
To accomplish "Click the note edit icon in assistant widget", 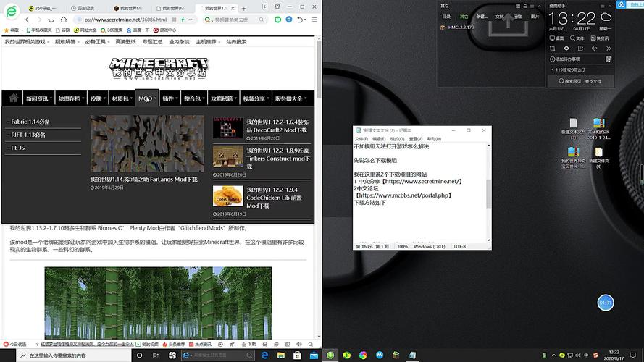I will (x=580, y=49).
